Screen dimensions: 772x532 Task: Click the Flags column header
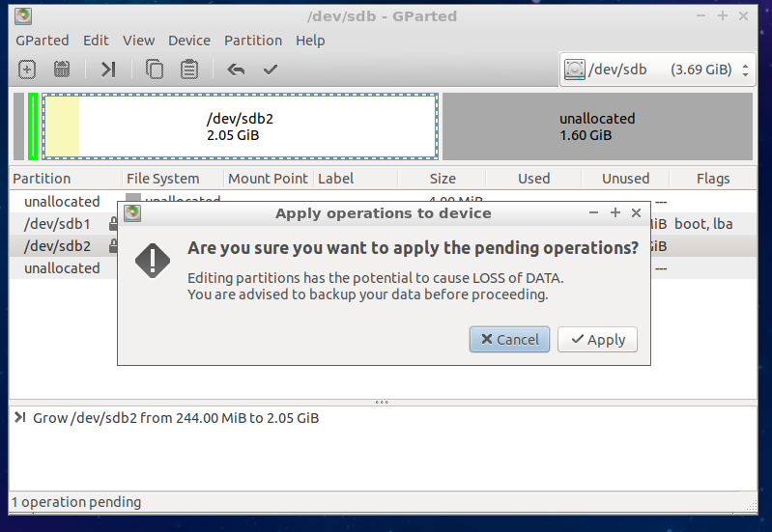[712, 179]
